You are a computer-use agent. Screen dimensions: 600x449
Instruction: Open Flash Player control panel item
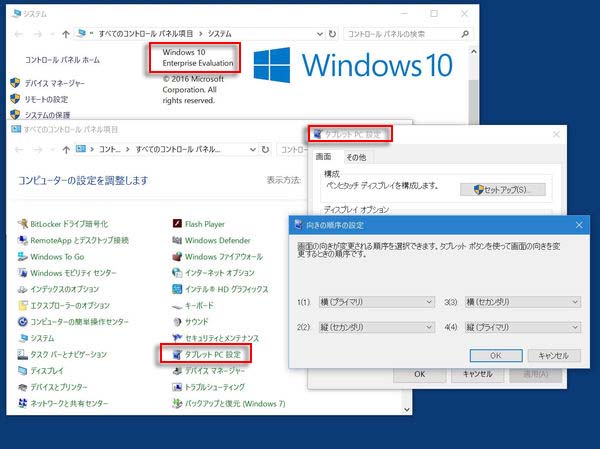(x=199, y=224)
